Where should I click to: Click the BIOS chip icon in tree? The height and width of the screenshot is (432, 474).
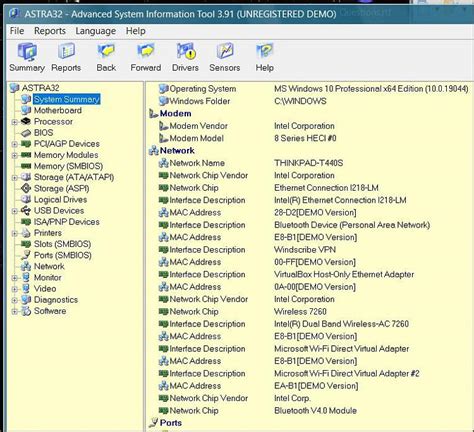click(x=26, y=133)
